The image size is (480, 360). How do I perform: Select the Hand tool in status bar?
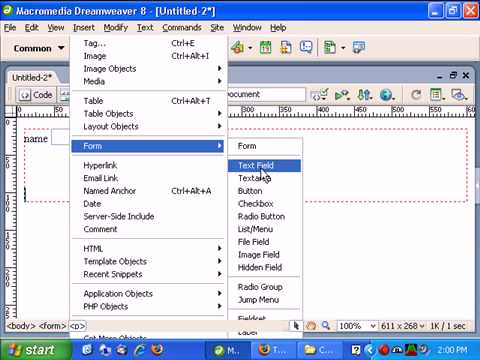[311, 326]
